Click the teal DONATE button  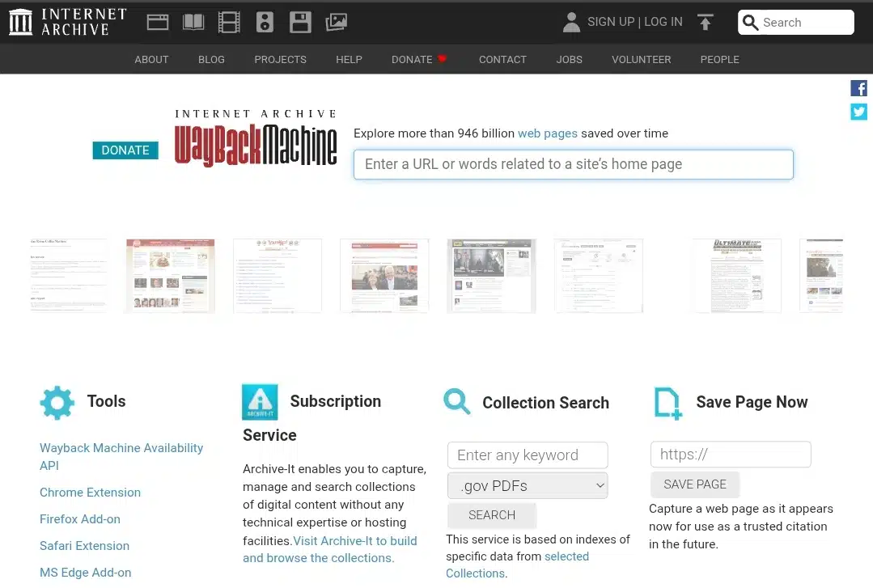coord(125,150)
